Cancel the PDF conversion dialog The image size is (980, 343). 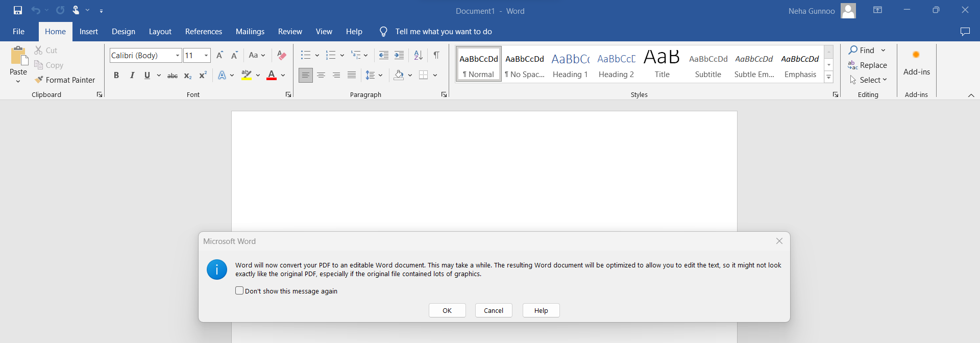pos(494,310)
